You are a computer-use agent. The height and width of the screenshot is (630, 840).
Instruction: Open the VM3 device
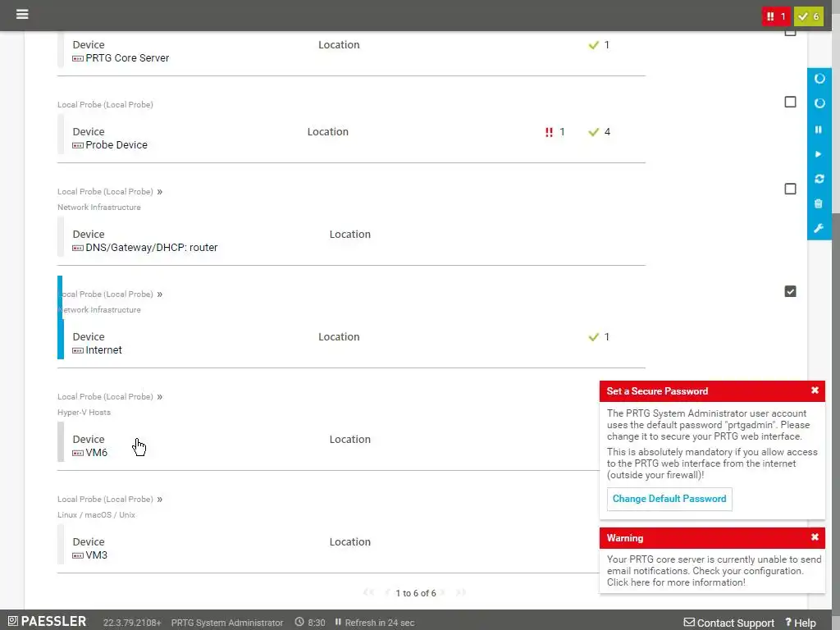click(97, 555)
